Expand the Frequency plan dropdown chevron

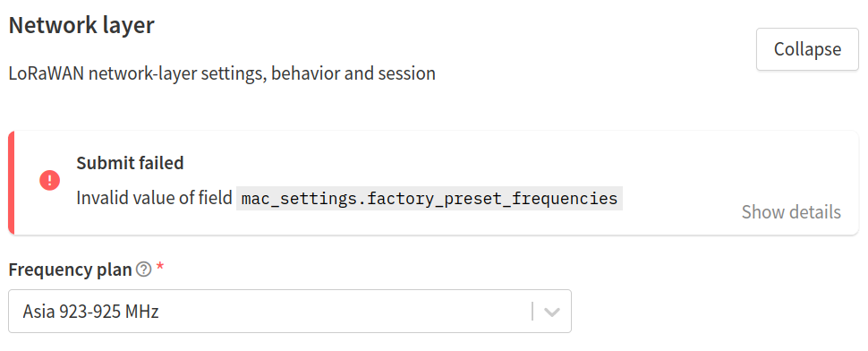(x=552, y=312)
